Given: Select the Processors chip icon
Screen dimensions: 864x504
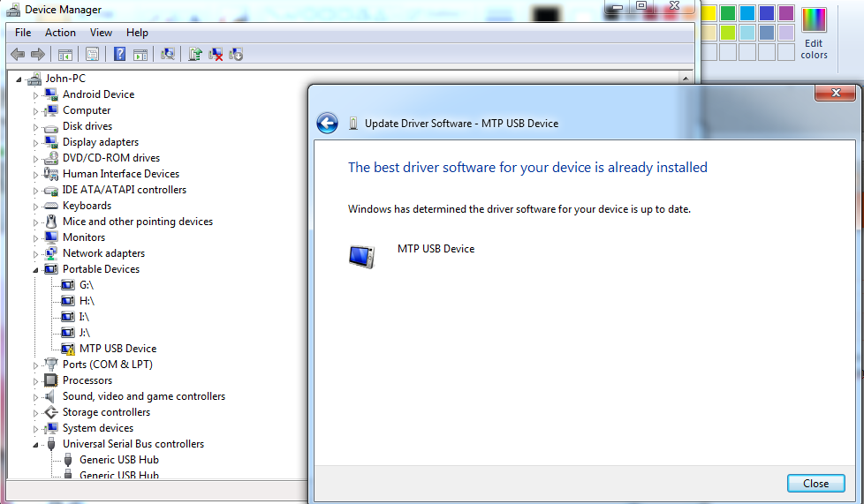Looking at the screenshot, I should pyautogui.click(x=50, y=380).
